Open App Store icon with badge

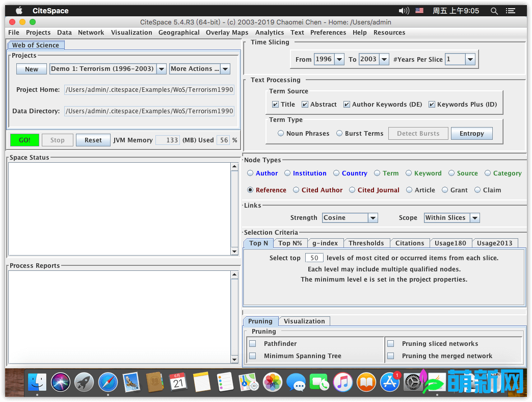coord(390,382)
